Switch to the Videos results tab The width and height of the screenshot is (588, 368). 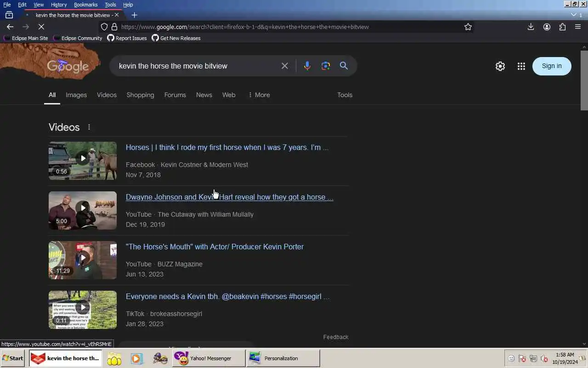pos(107,95)
